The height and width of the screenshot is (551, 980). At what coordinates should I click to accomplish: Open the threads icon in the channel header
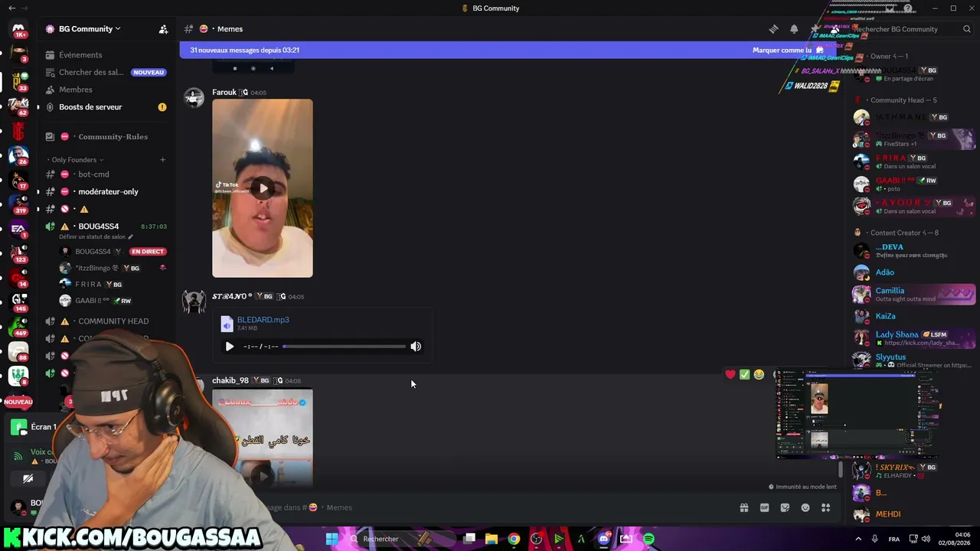pos(773,29)
